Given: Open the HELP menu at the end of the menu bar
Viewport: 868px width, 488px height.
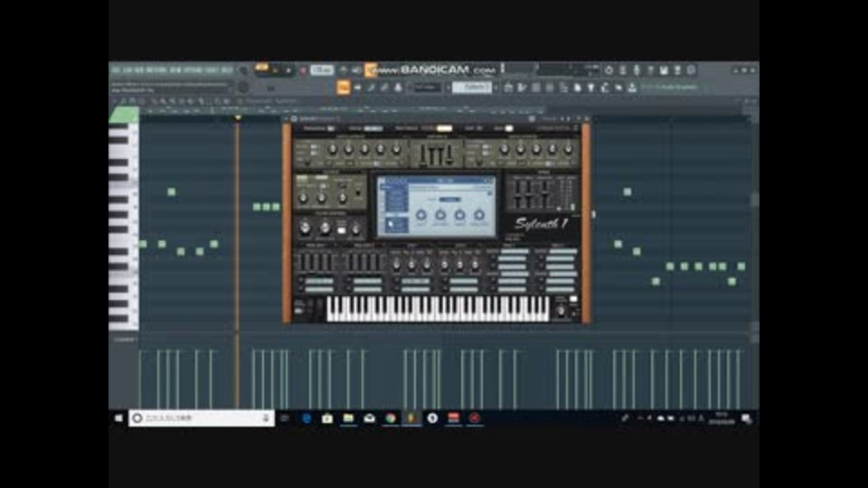Looking at the screenshot, I should click(x=227, y=70).
